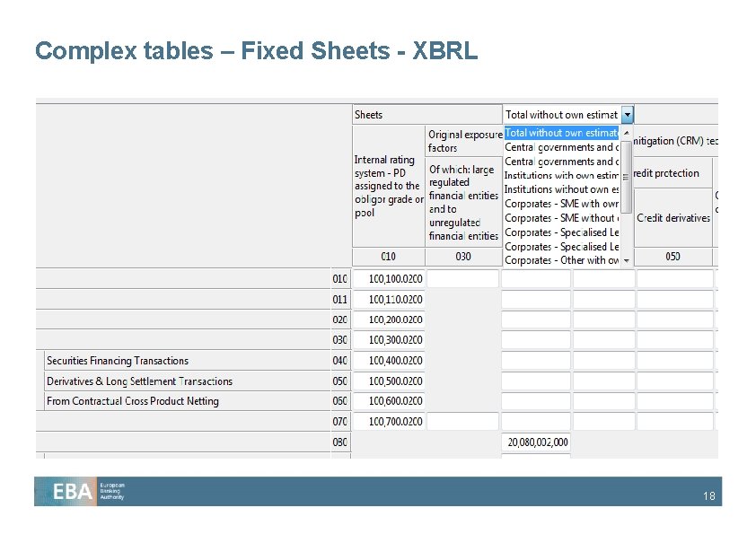Select "Corporates - Other with ow" at list bottom

(557, 260)
